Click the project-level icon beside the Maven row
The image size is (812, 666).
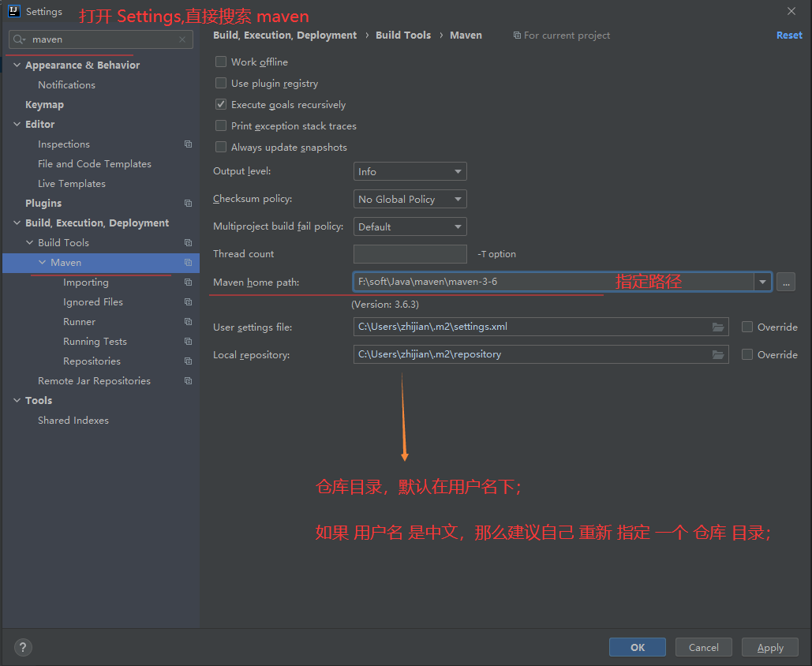[x=188, y=263]
